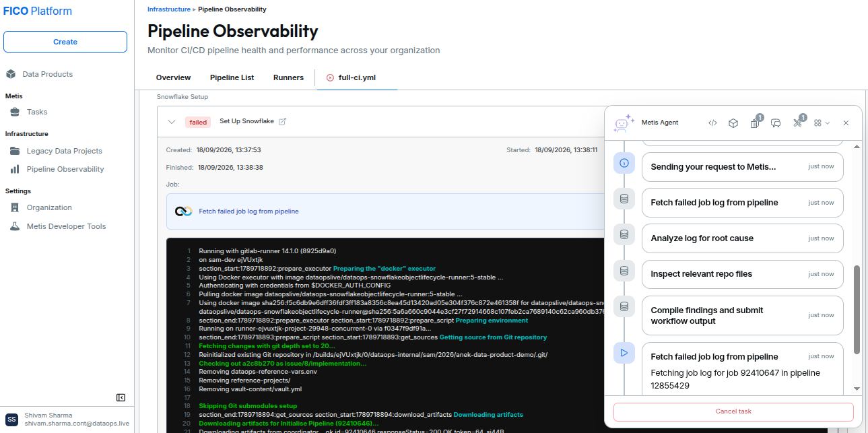Click text Fetching job log for job 92410647
Image resolution: width=868 pixels, height=433 pixels.
(735, 379)
